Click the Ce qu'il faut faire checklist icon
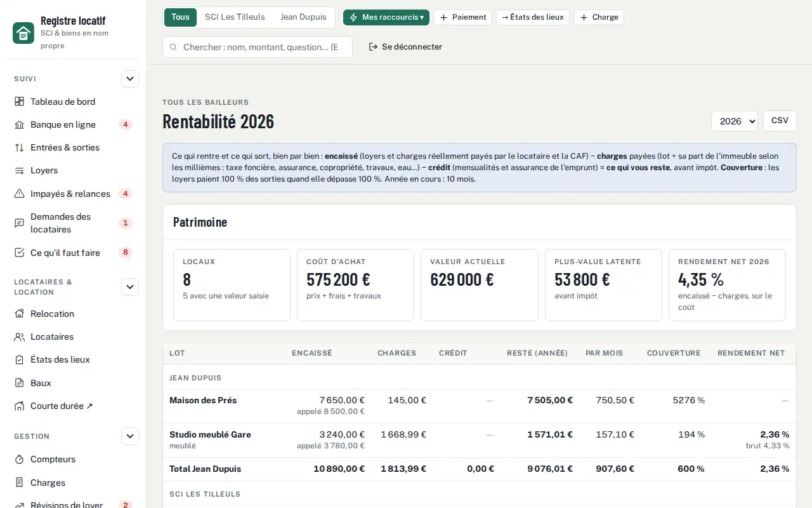 [x=19, y=253]
